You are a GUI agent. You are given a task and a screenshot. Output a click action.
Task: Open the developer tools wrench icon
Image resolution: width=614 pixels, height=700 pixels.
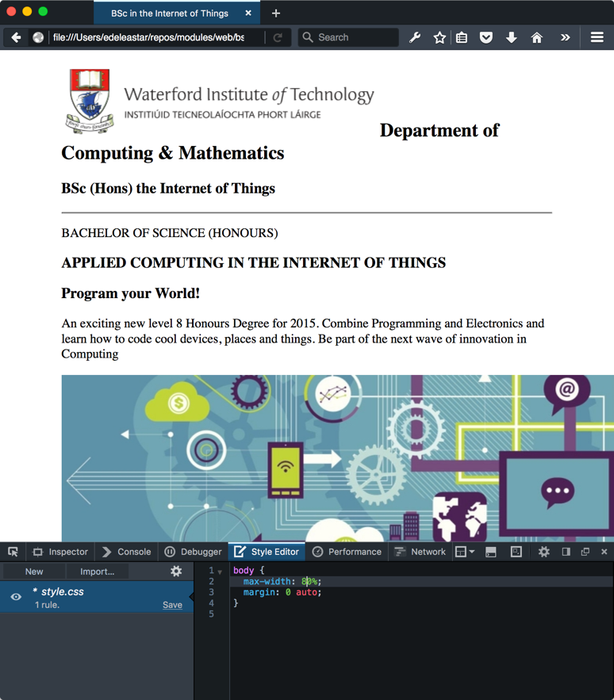[415, 37]
